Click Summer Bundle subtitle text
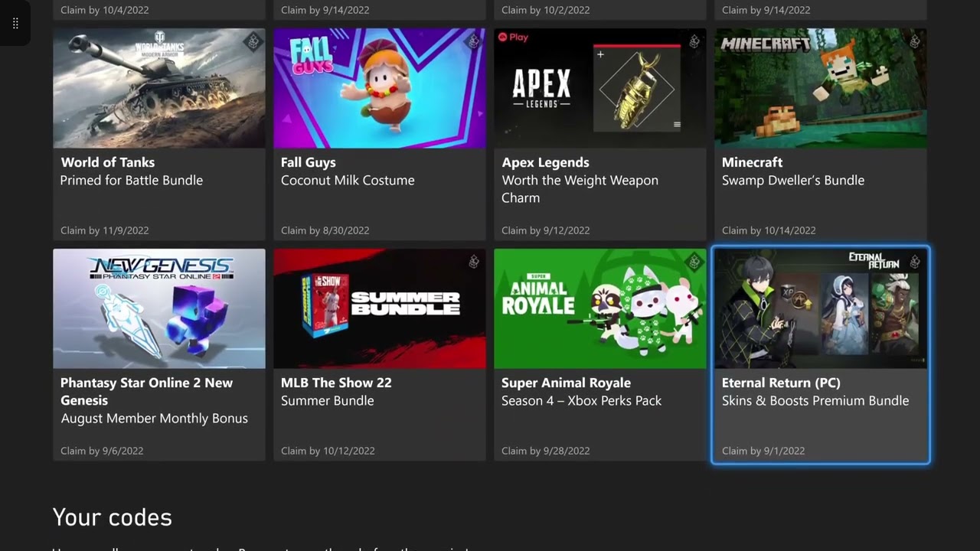 328,401
